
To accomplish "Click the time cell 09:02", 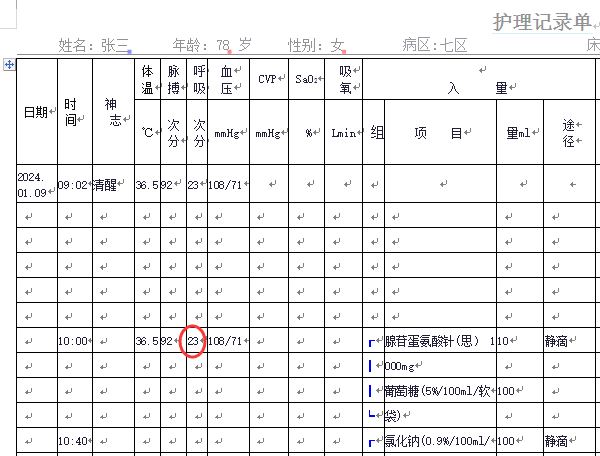I will [75, 184].
